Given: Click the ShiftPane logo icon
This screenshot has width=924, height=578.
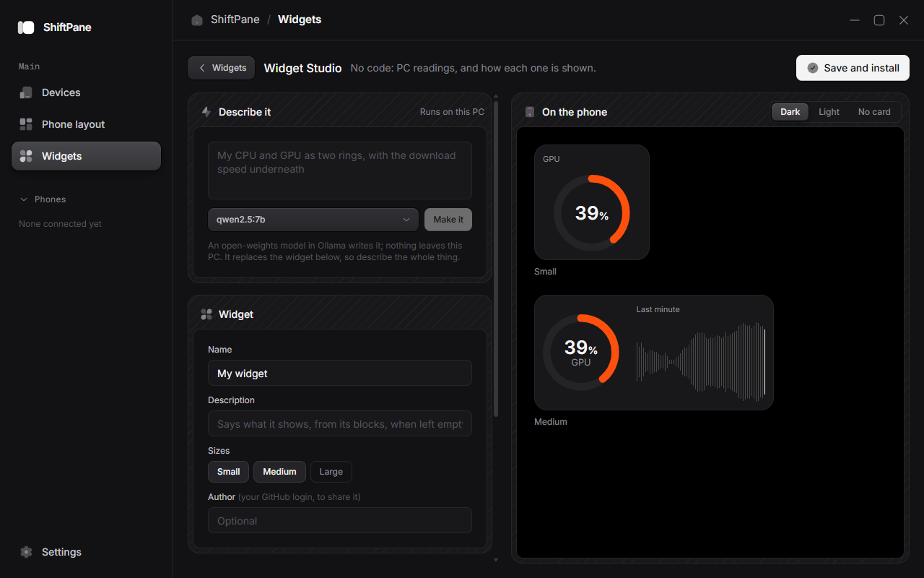Looking at the screenshot, I should coord(26,27).
